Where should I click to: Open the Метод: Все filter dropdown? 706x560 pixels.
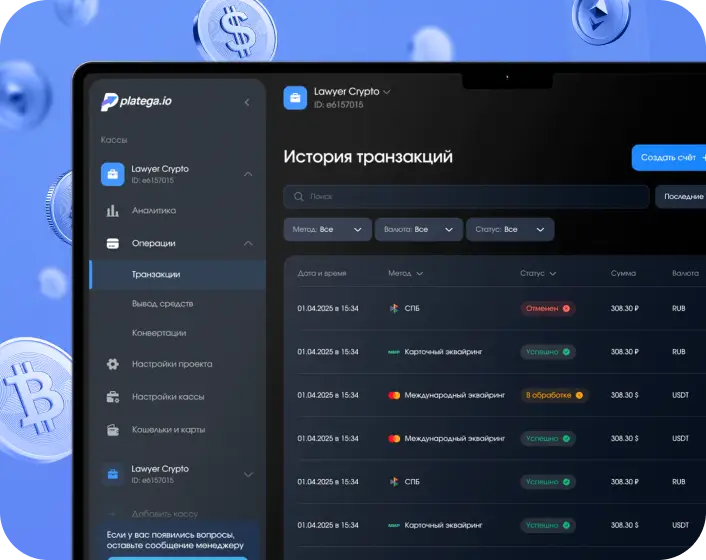(328, 230)
